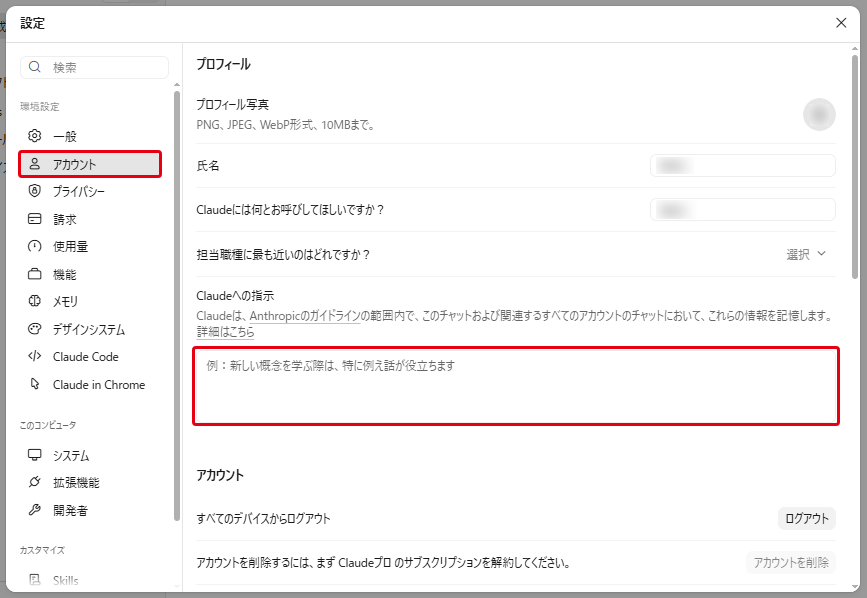Click the person icon beside アカウント
This screenshot has width=867, height=598.
click(x=35, y=164)
